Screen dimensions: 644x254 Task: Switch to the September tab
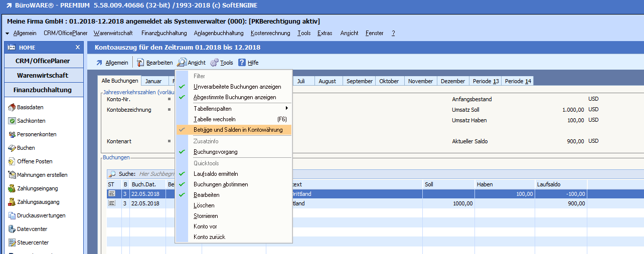point(359,81)
